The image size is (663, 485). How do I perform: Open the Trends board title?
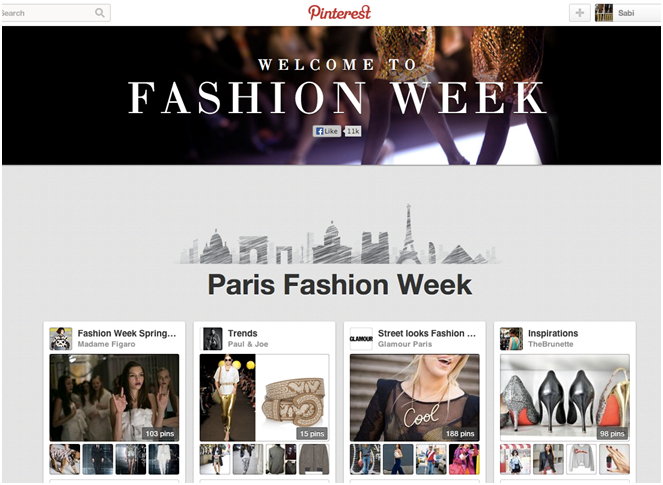(x=242, y=333)
